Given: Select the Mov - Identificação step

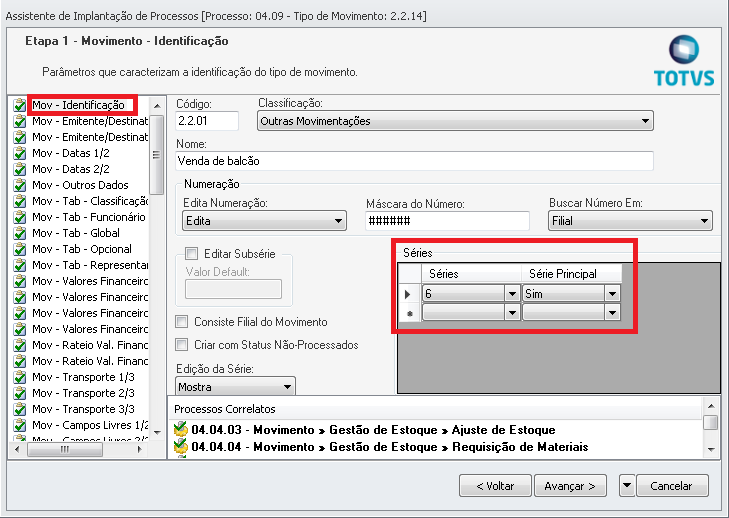Looking at the screenshot, I should click(78, 105).
